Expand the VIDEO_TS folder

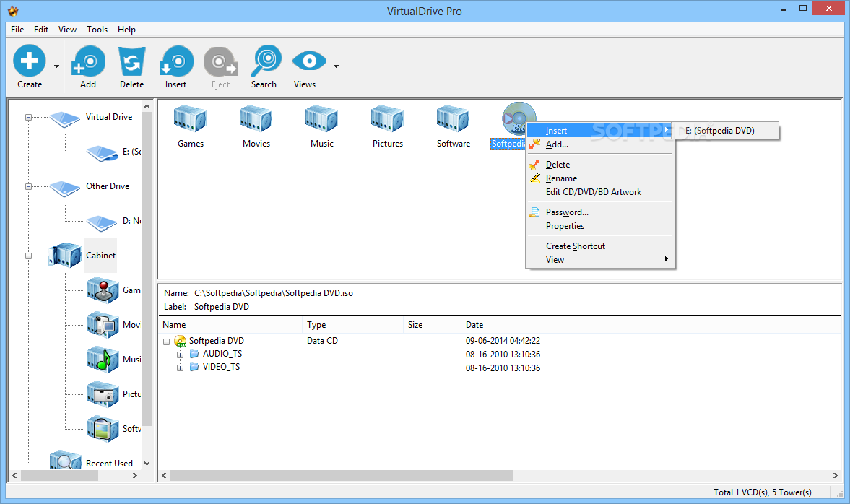pyautogui.click(x=180, y=368)
